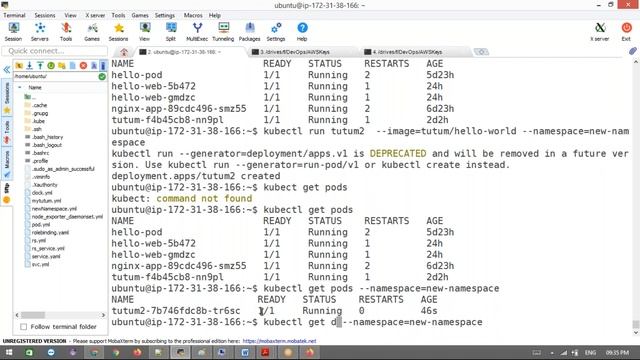The height and width of the screenshot is (360, 640).
Task: Open the Sessions star icon in toolbar
Action: click(x=118, y=32)
